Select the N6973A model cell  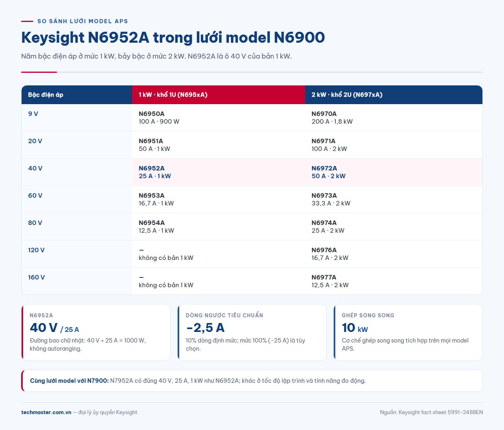tap(394, 199)
